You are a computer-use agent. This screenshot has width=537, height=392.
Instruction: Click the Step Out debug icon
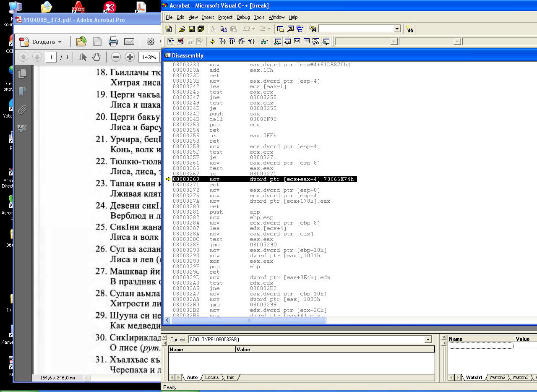click(242, 42)
